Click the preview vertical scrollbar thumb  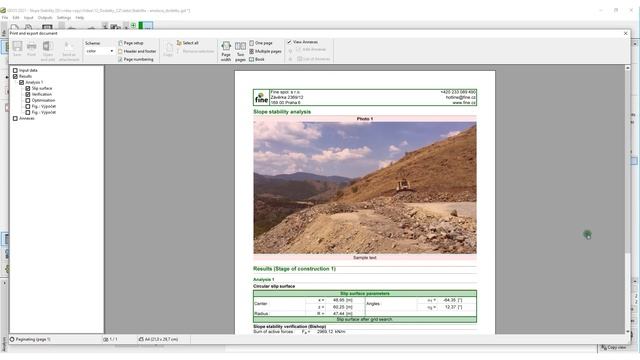click(x=627, y=162)
